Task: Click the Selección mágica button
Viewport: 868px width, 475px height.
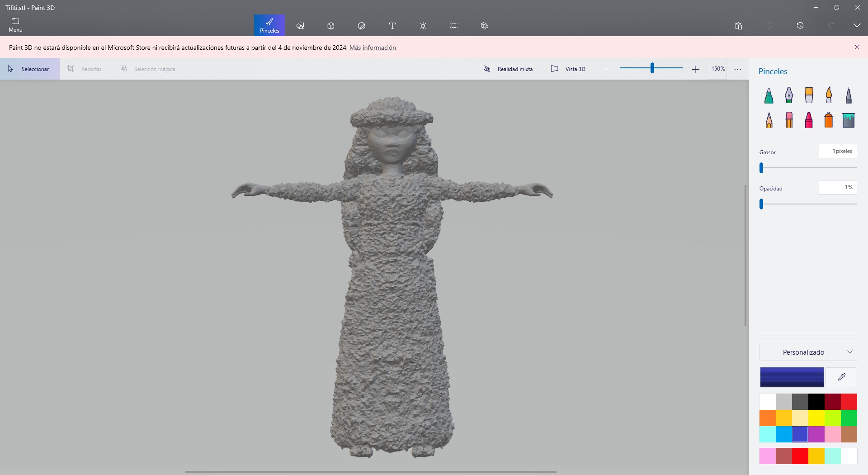Action: tap(147, 69)
